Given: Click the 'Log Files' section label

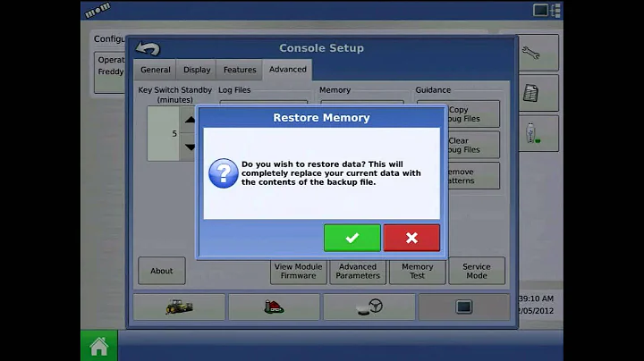Looking at the screenshot, I should (x=234, y=90).
